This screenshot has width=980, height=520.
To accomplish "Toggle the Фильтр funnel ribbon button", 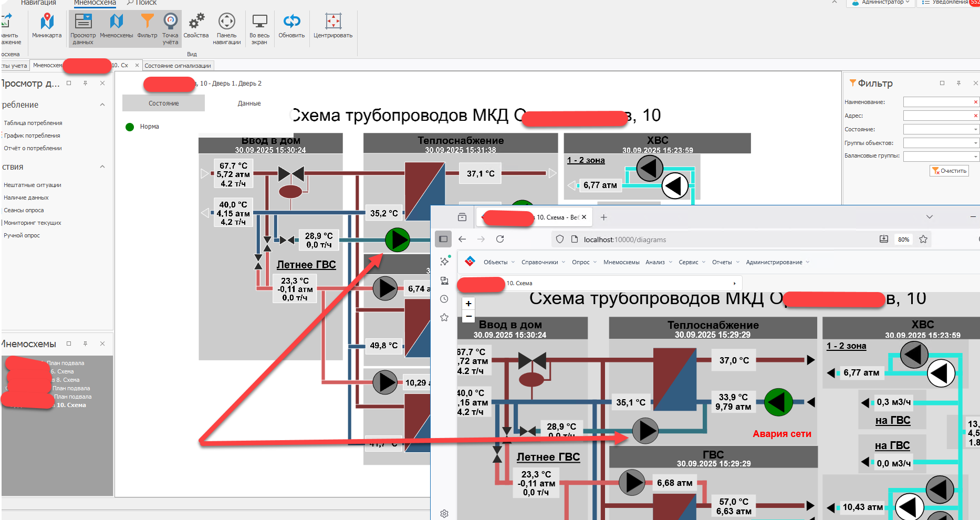I will click(147, 26).
